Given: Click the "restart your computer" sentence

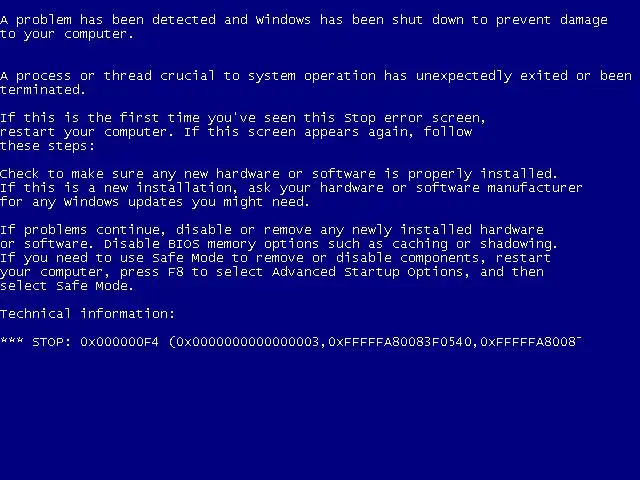Looking at the screenshot, I should click(87, 132).
